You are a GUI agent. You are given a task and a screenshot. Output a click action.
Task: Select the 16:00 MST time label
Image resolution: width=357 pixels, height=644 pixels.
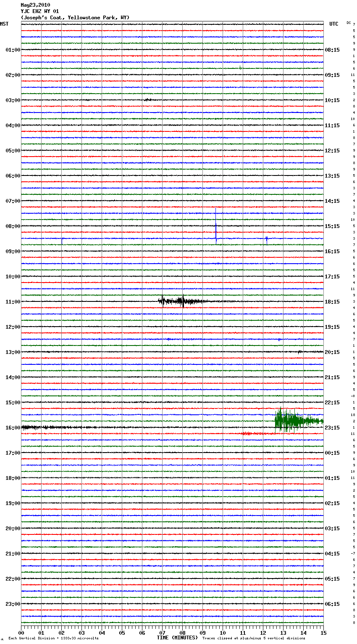coord(13,428)
